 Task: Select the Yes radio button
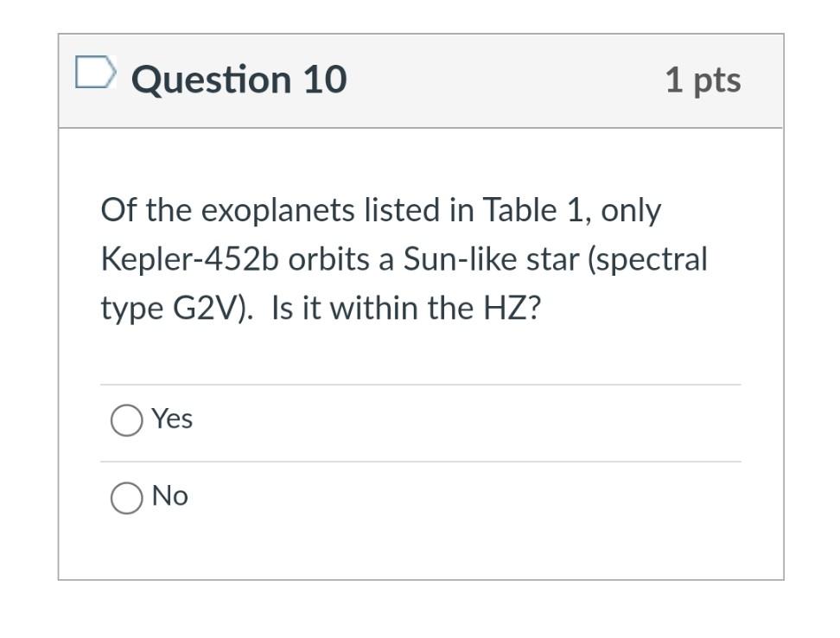click(x=125, y=419)
